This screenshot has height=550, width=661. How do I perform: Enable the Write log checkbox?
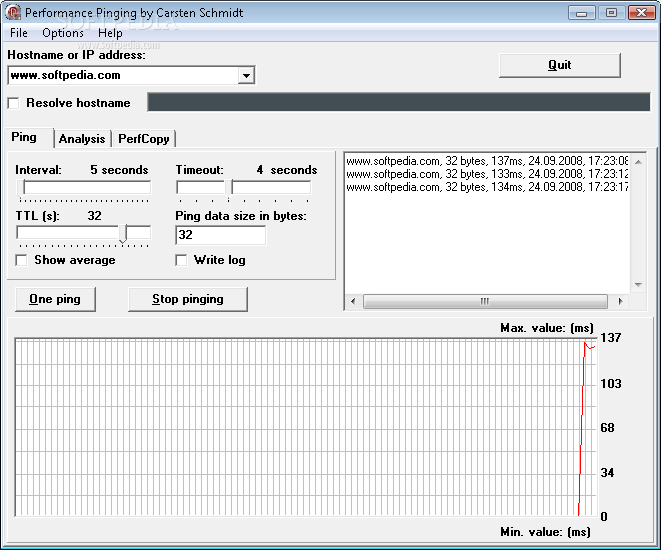click(x=181, y=260)
